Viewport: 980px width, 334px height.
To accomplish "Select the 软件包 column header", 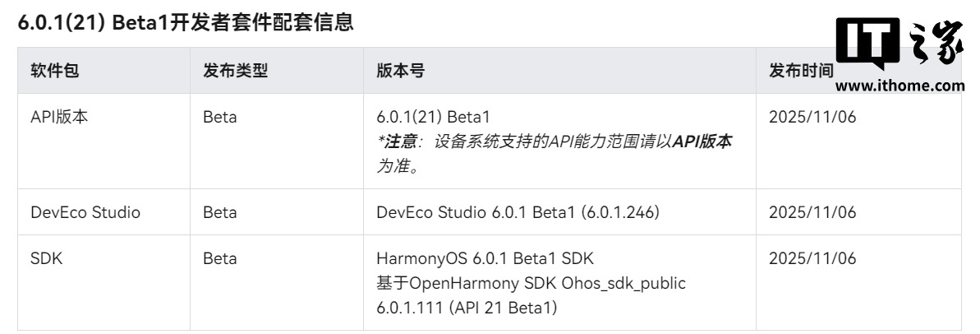I will [x=55, y=71].
